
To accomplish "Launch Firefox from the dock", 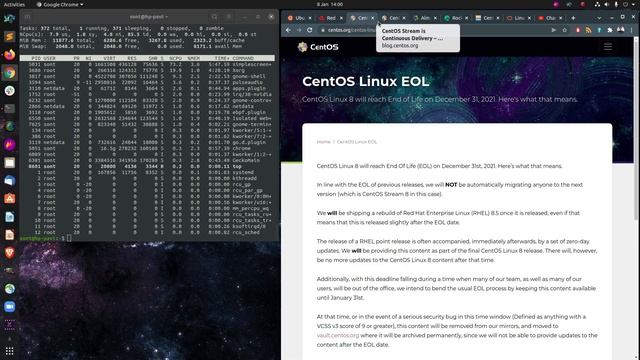I will pos(10,55).
